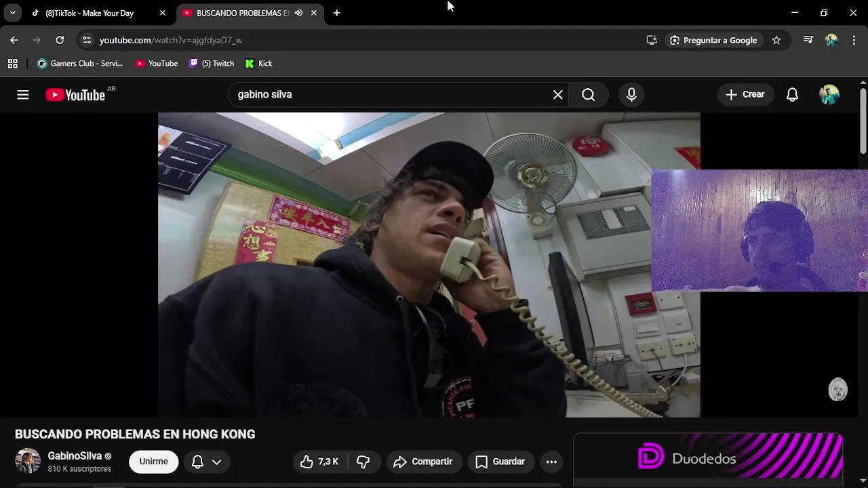Clear the search text with the X icon
Viewport: 868px width, 488px height.
557,95
